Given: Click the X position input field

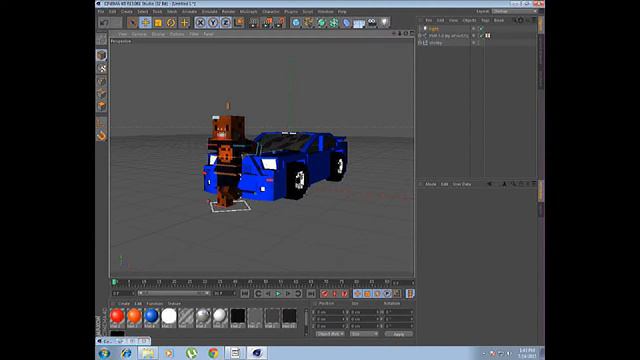Looking at the screenshot, I should point(331,312).
